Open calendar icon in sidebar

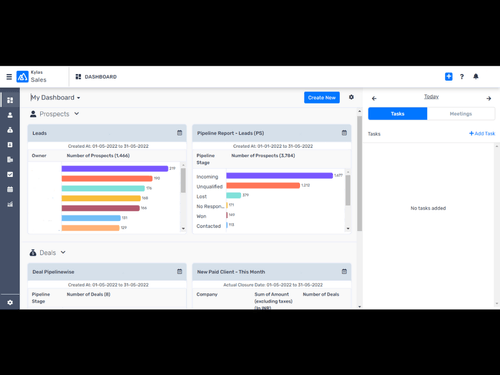10,189
